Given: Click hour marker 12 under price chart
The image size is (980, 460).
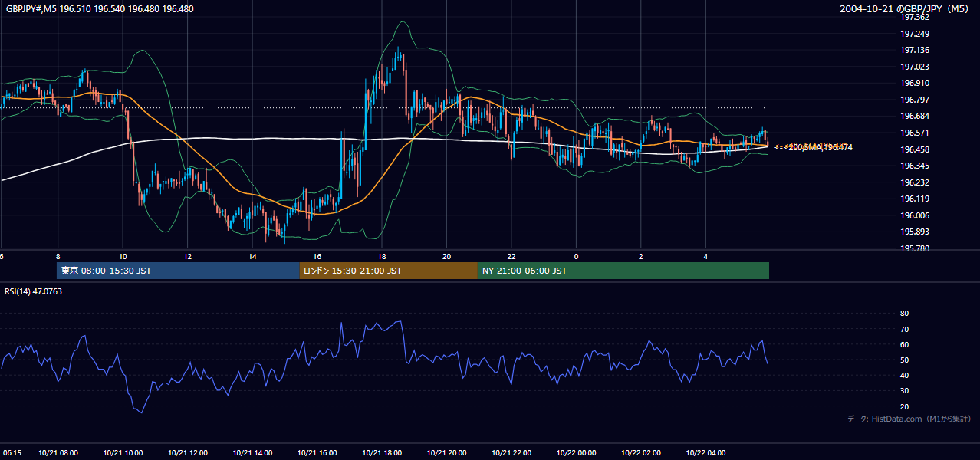Looking at the screenshot, I should 187,256.
